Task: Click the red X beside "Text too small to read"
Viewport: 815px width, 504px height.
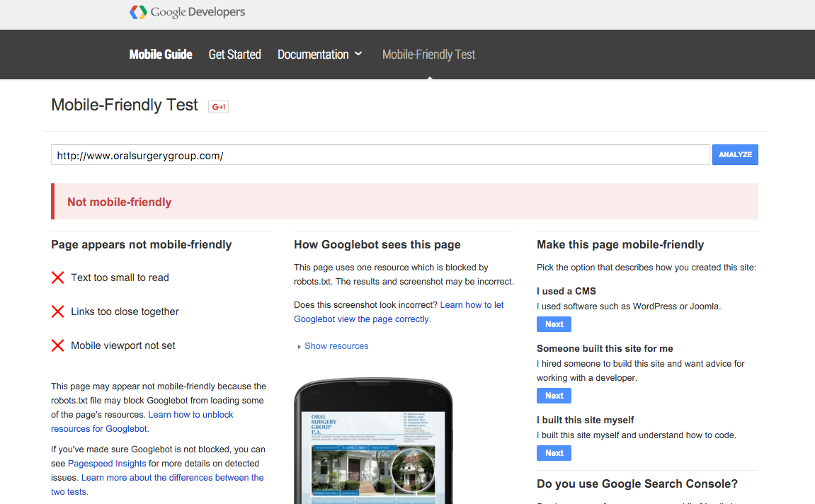Action: (57, 277)
